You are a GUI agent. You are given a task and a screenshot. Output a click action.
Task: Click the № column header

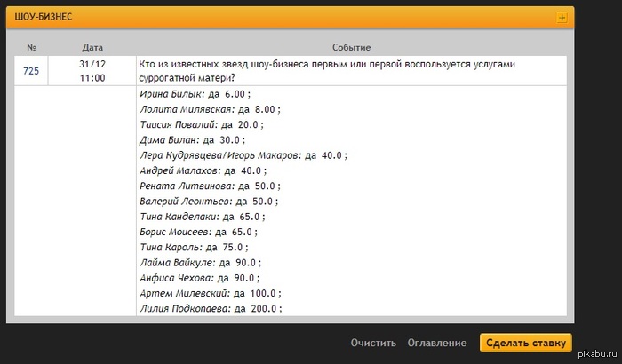[31, 47]
